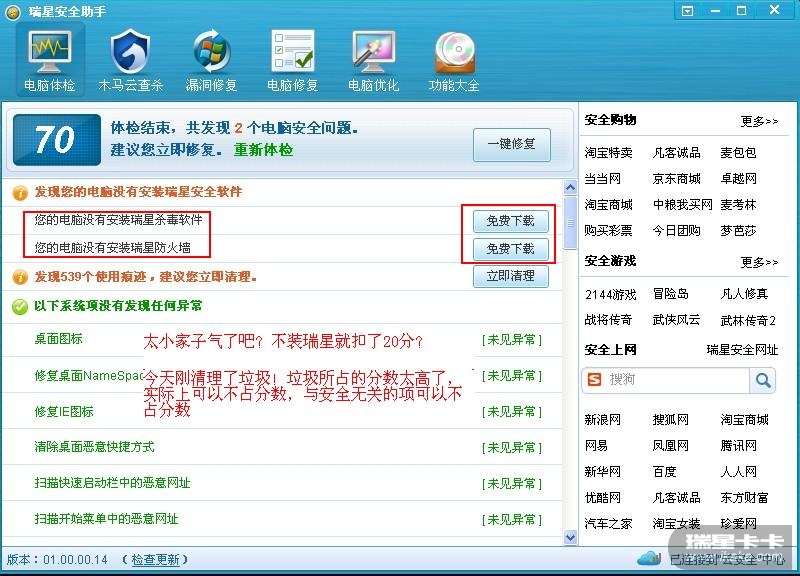Click 您的电脑没有安装瑞星防火墙 text
Screen dimensions: 800x576
coord(112,248)
